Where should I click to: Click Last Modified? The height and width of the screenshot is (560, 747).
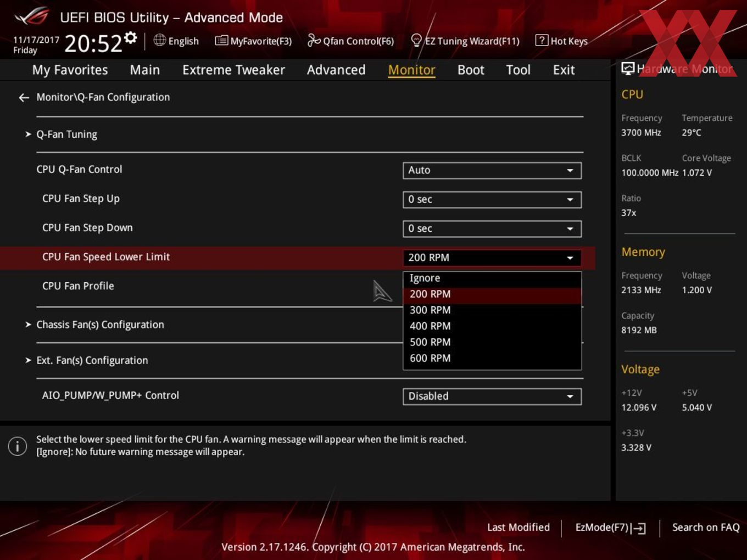tap(519, 528)
